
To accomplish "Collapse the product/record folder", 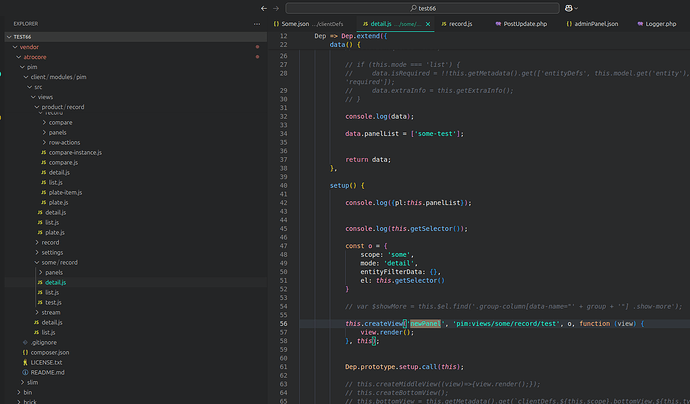I will tap(37, 107).
